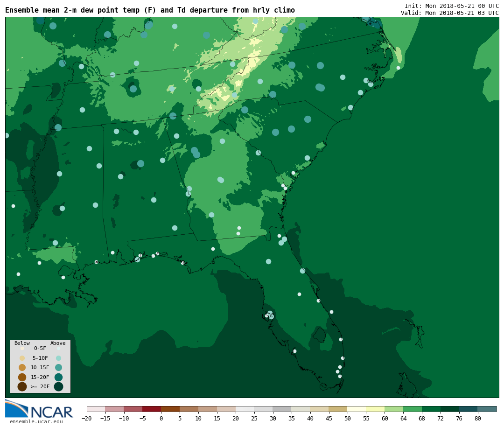Pick the dark green segment between 72 and 76
Screen dimensions: 504x427
450,409
